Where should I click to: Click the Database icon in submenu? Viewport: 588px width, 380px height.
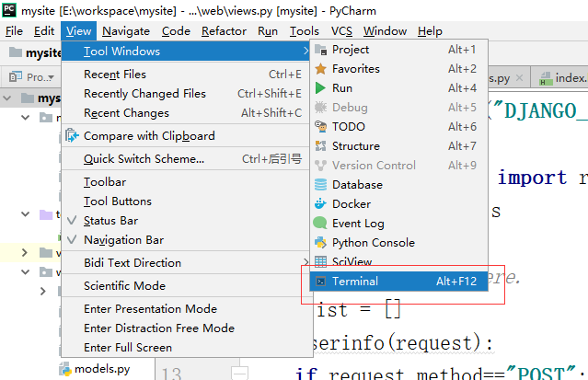[320, 185]
